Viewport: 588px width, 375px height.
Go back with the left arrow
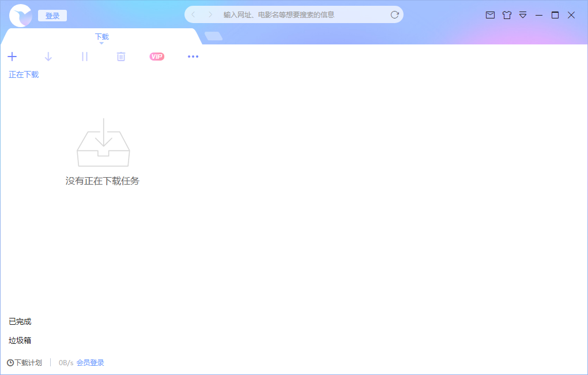click(193, 14)
